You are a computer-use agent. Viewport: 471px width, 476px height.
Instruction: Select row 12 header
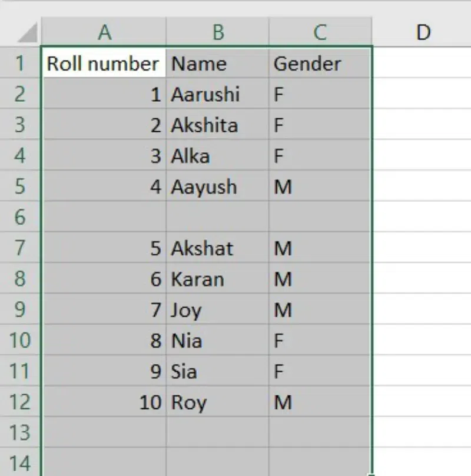point(20,402)
